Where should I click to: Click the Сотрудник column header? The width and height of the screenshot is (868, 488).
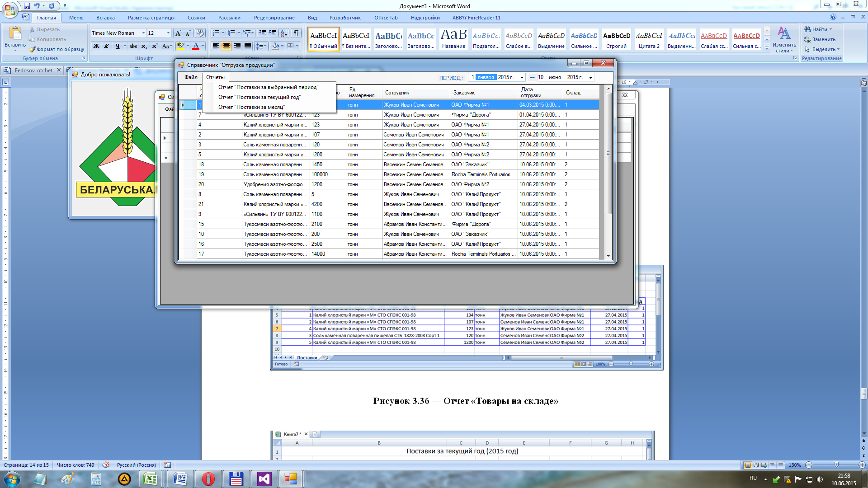(x=397, y=93)
